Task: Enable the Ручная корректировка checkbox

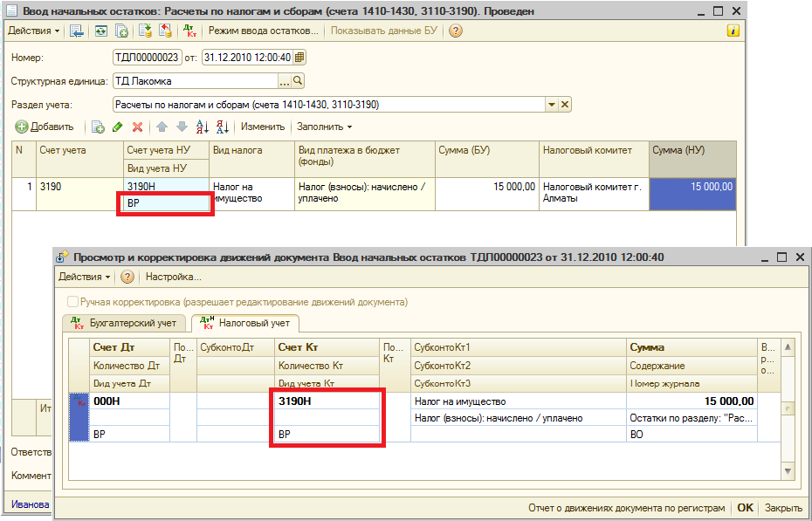Action: coord(72,302)
